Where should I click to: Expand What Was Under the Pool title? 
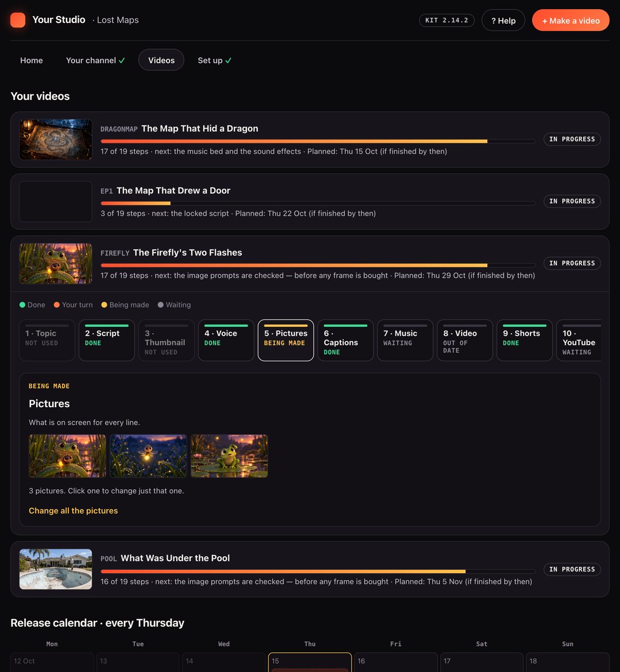[175, 558]
